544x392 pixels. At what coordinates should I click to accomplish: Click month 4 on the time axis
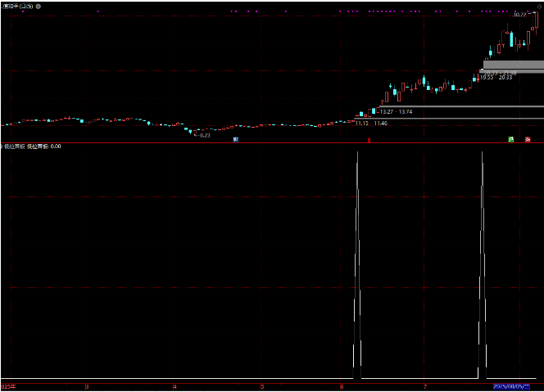point(175,385)
